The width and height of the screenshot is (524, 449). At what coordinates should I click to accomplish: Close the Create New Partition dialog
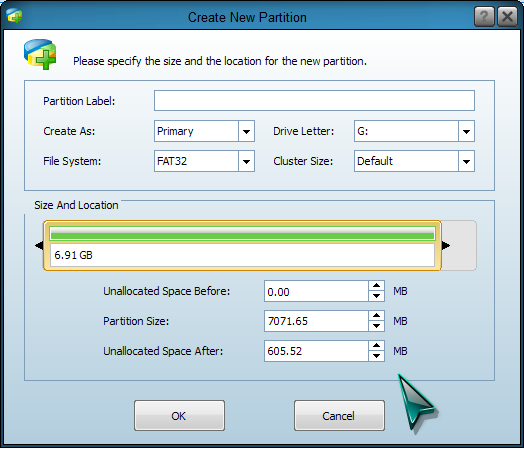click(x=507, y=16)
